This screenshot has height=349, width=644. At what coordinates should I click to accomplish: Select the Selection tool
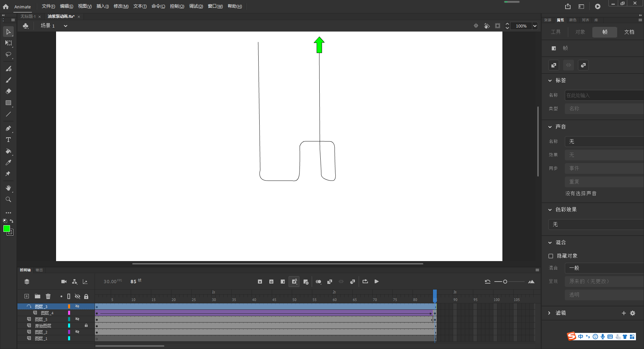click(8, 32)
